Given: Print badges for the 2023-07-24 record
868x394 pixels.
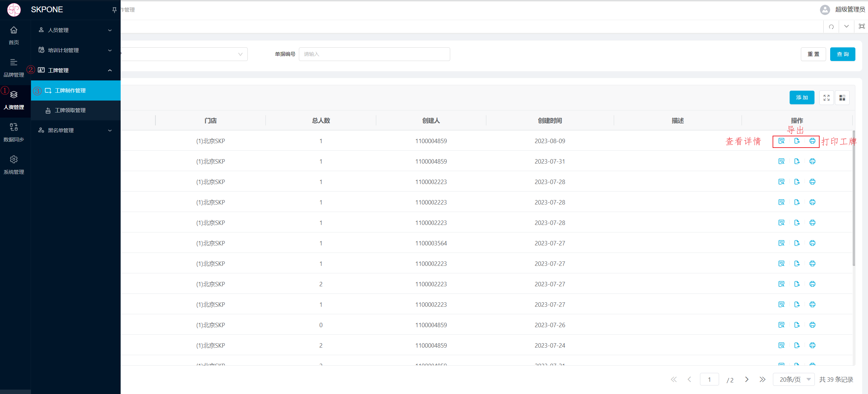Looking at the screenshot, I should (x=812, y=345).
